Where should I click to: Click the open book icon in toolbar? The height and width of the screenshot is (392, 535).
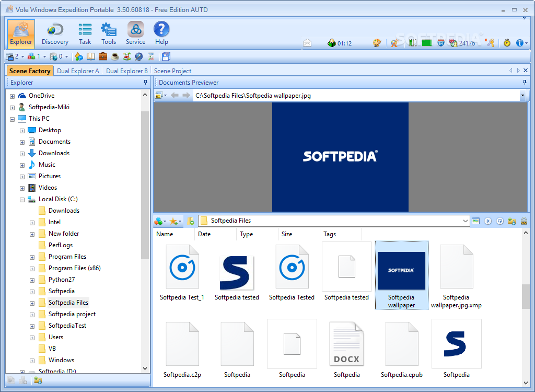click(91, 56)
